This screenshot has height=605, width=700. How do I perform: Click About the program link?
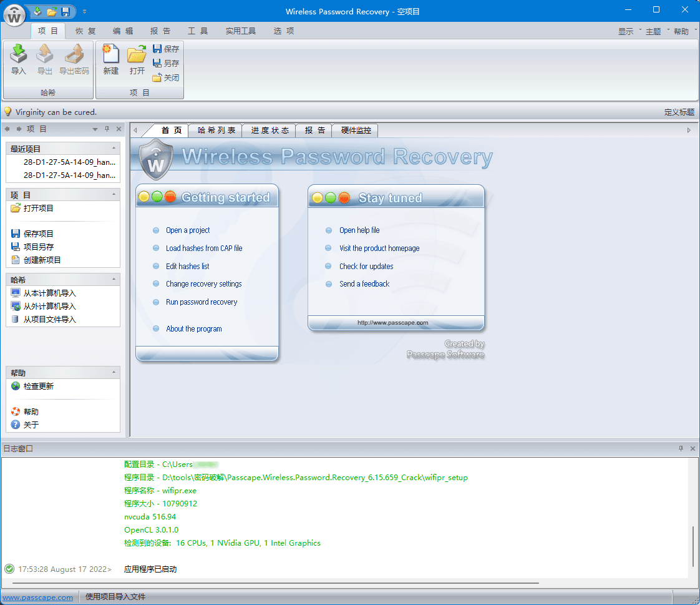194,329
